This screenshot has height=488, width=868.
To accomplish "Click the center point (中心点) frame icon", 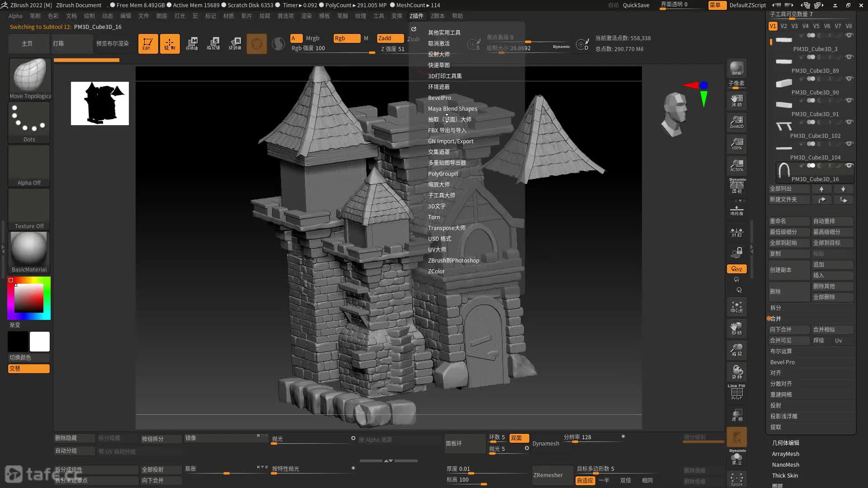I will tap(736, 307).
